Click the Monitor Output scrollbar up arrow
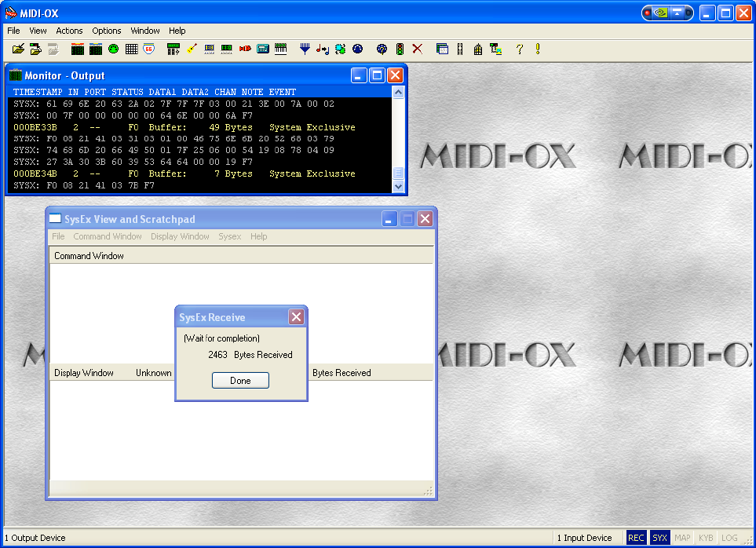Image resolution: width=756 pixels, height=548 pixels. [x=398, y=92]
